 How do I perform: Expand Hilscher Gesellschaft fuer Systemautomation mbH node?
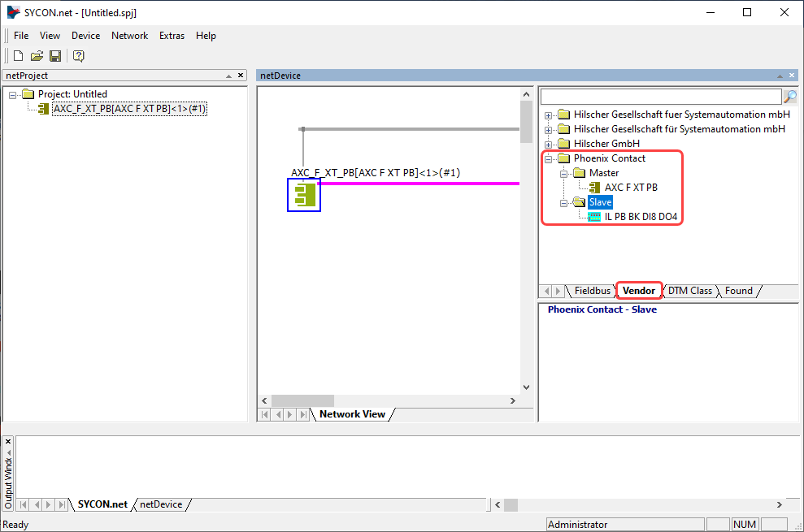548,115
